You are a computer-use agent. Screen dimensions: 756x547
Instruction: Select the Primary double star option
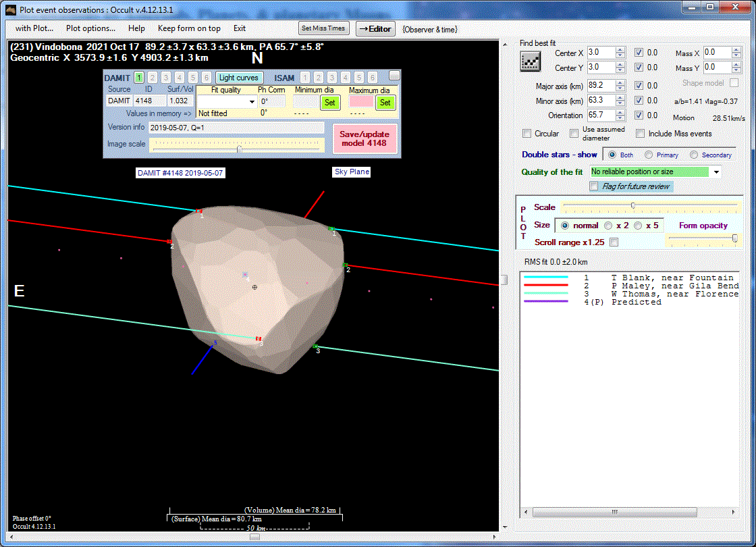649,155
